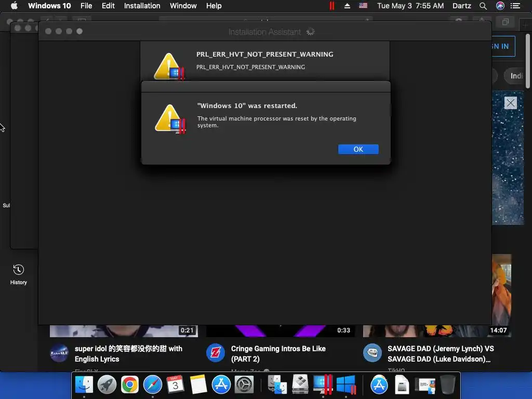Viewport: 532px width, 399px height.
Task: Open System Preferences gear in Dock
Action: (x=244, y=384)
